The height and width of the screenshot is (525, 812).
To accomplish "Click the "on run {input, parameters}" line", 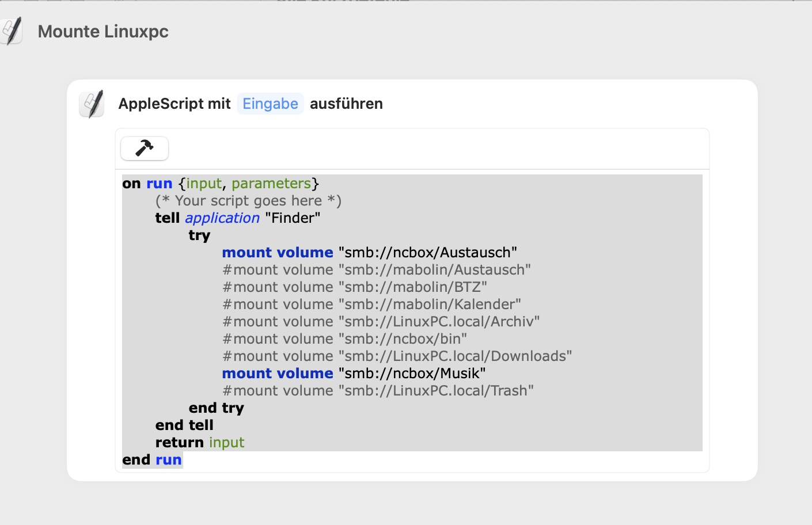I will click(x=221, y=184).
